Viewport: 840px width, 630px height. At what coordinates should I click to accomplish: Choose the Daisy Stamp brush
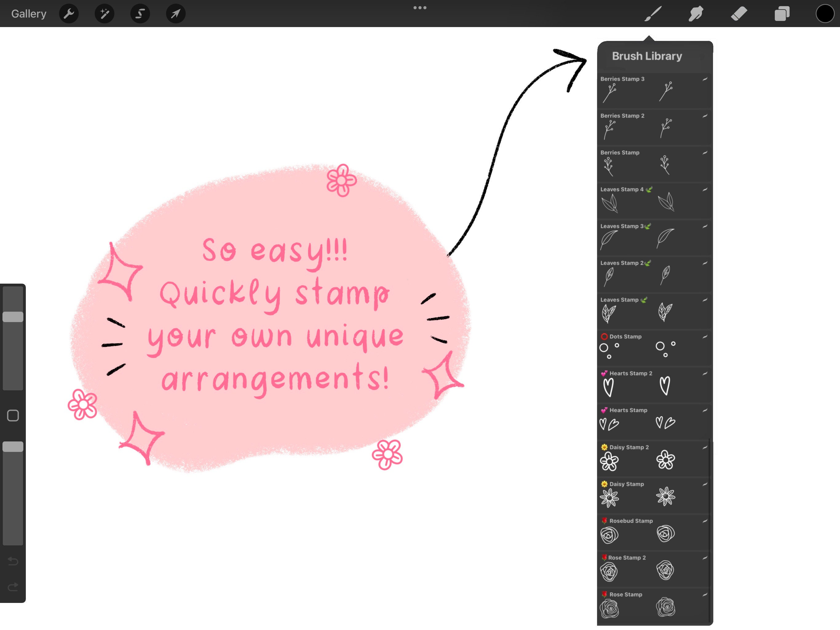(654, 496)
